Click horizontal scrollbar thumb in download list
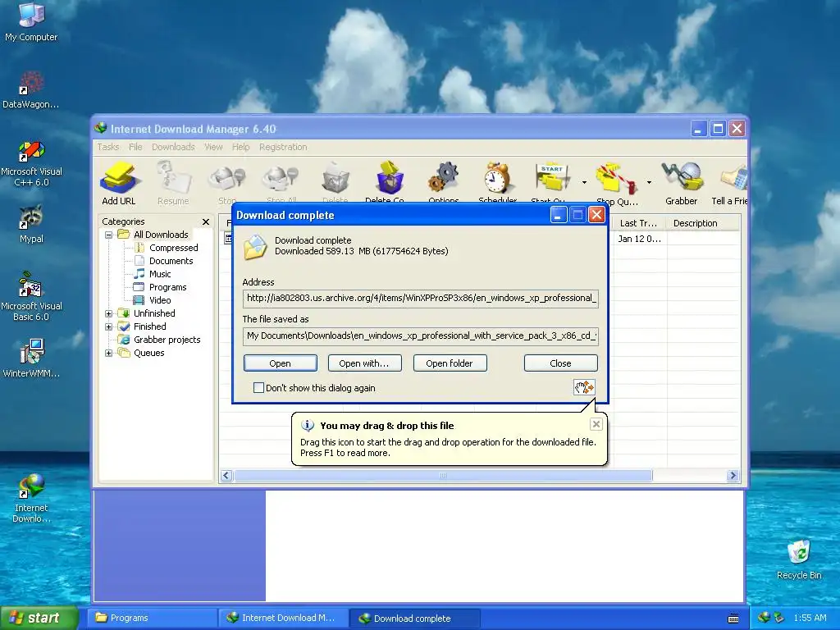The height and width of the screenshot is (630, 840). [x=443, y=476]
